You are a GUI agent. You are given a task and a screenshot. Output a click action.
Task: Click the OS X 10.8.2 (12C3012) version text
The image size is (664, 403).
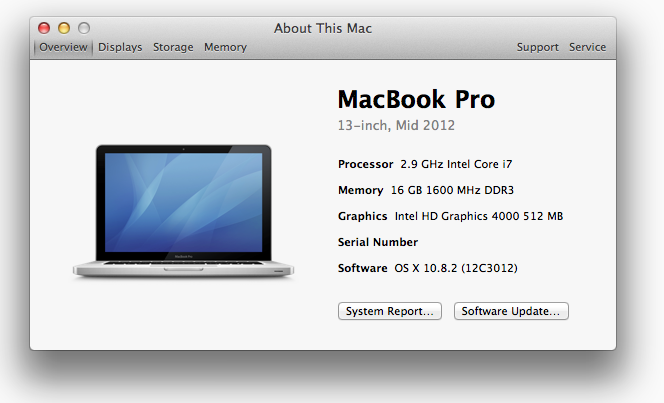[x=456, y=268]
